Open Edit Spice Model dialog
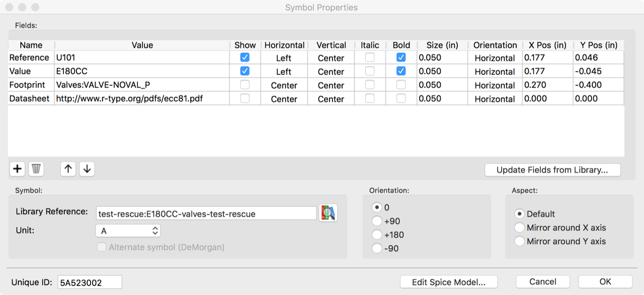The image size is (644, 295). [x=449, y=282]
